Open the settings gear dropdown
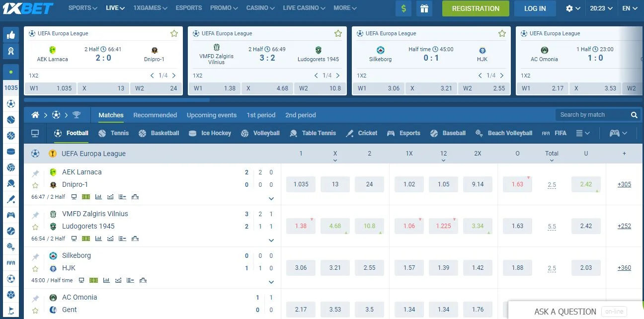This screenshot has height=319, width=644. click(x=573, y=8)
